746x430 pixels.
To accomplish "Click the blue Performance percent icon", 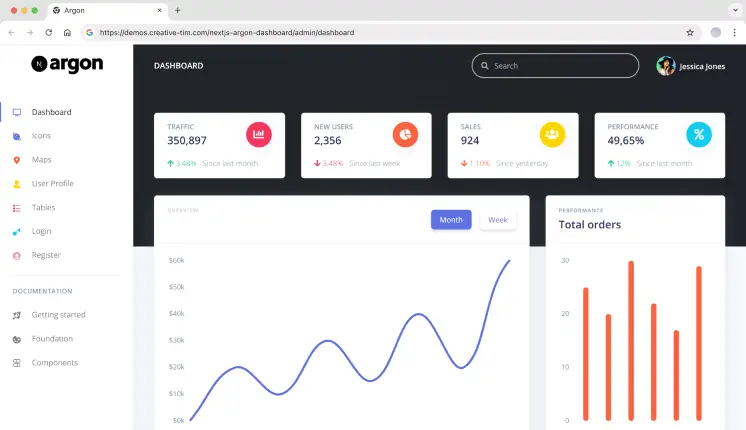I will click(x=699, y=134).
